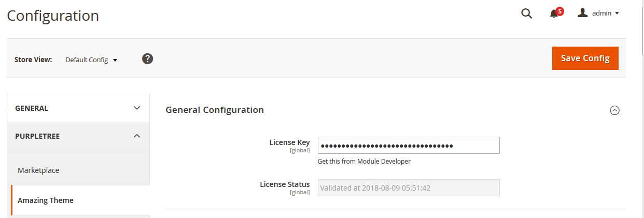This screenshot has height=218, width=644.
Task: Click the General Configuration section heading
Action: (215, 110)
